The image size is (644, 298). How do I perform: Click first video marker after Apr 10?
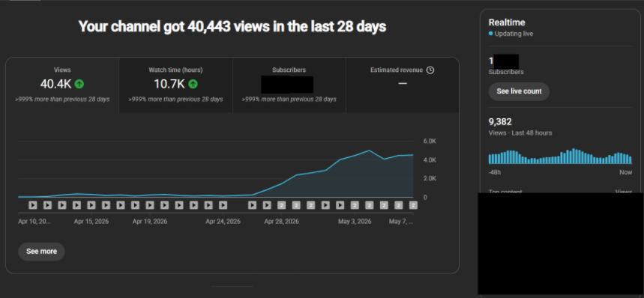33,205
